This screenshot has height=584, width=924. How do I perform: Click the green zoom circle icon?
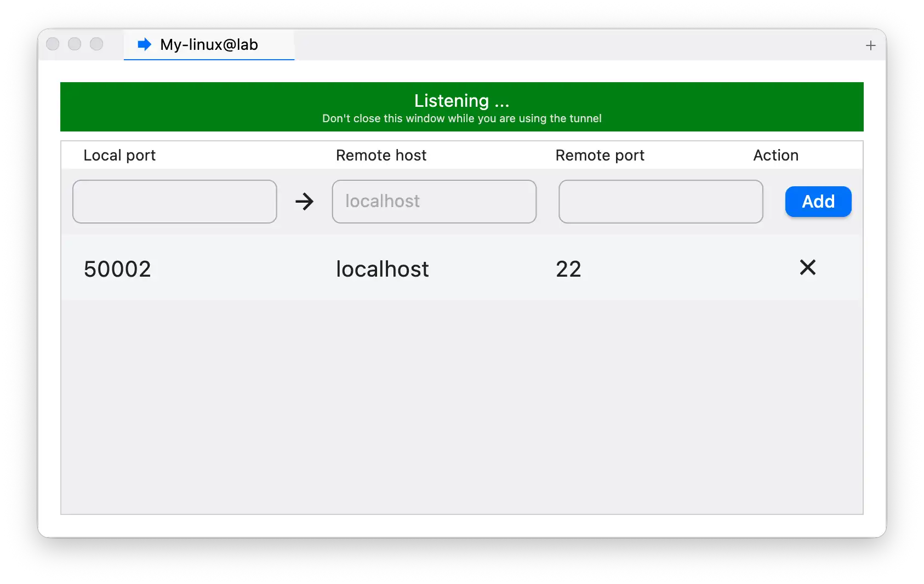(x=96, y=44)
